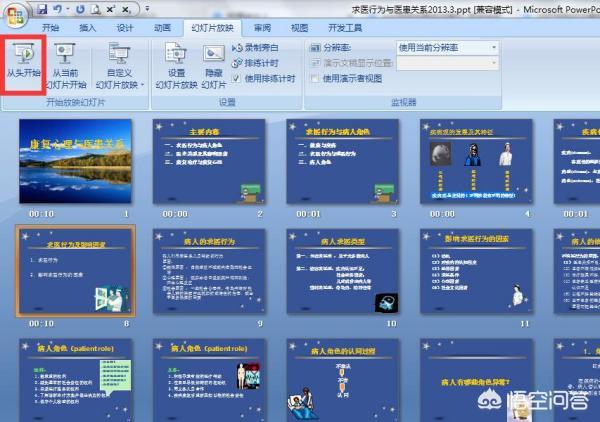Click the 录制旁白 button

click(x=256, y=48)
